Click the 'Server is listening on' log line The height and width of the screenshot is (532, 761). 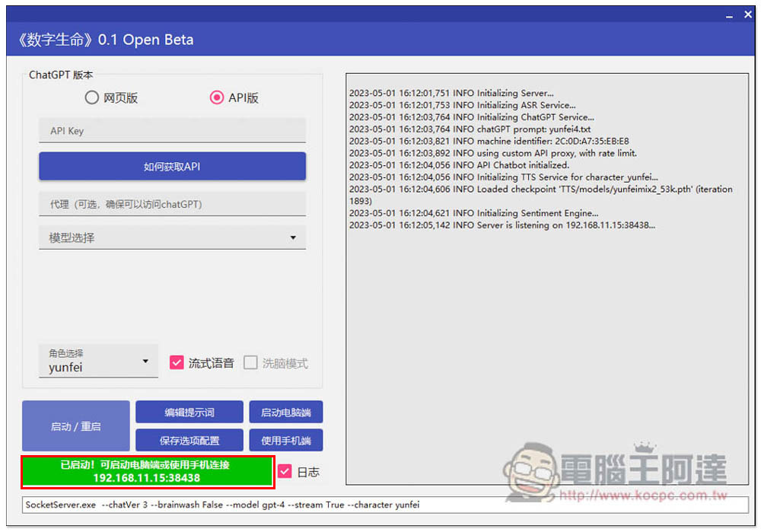[502, 225]
